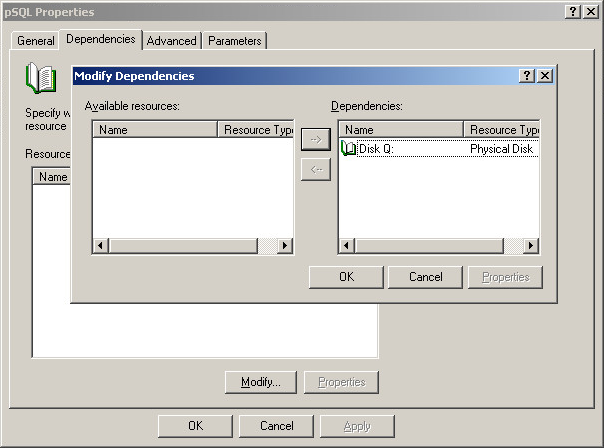Image resolution: width=604 pixels, height=448 pixels.
Task: Open help in Modify Dependencies dialog
Action: point(527,76)
